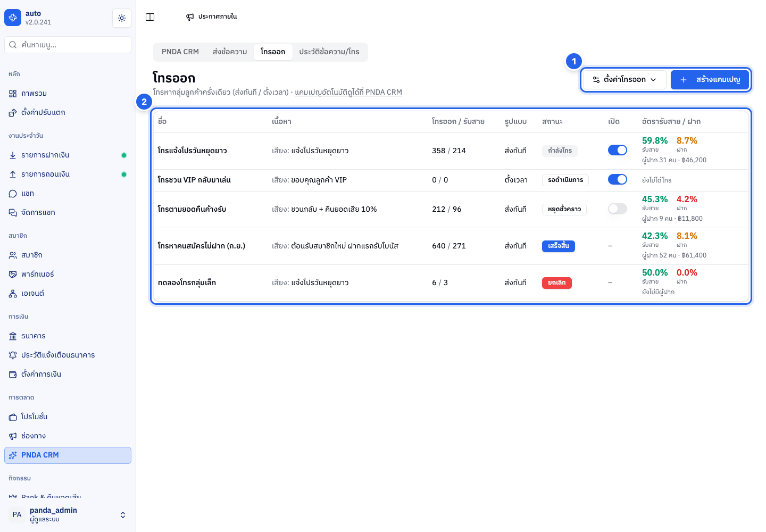Click the 640 / 271 call count
The height and width of the screenshot is (532, 766).
click(449, 246)
